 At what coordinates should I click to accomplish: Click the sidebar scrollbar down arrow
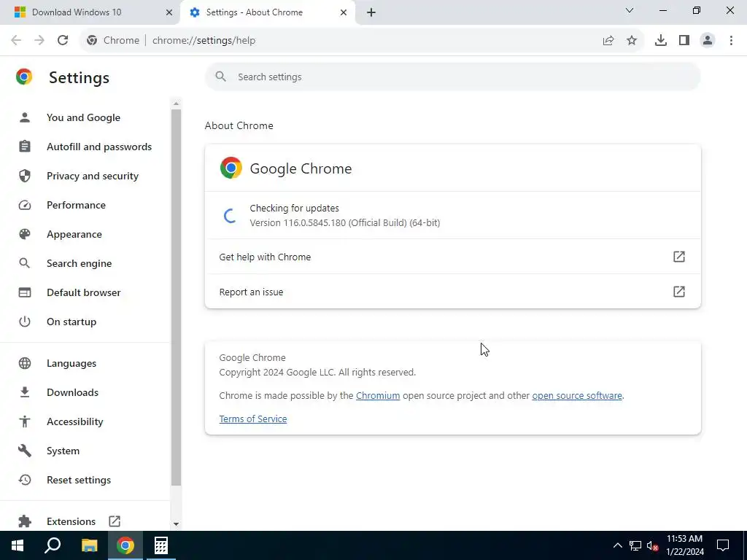[176, 524]
